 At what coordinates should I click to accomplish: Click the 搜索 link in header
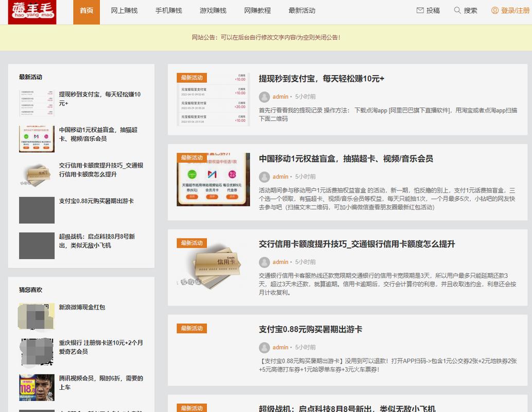click(471, 10)
